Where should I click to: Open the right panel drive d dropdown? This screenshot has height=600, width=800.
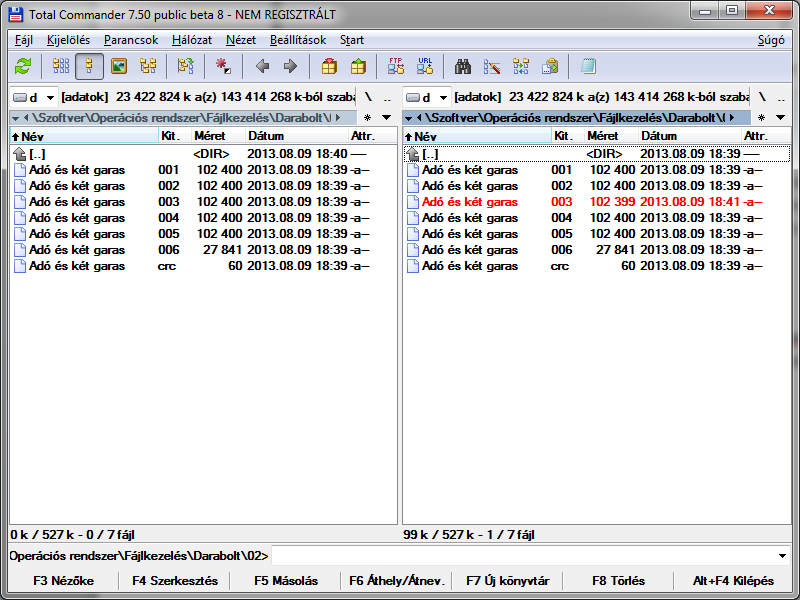427,97
